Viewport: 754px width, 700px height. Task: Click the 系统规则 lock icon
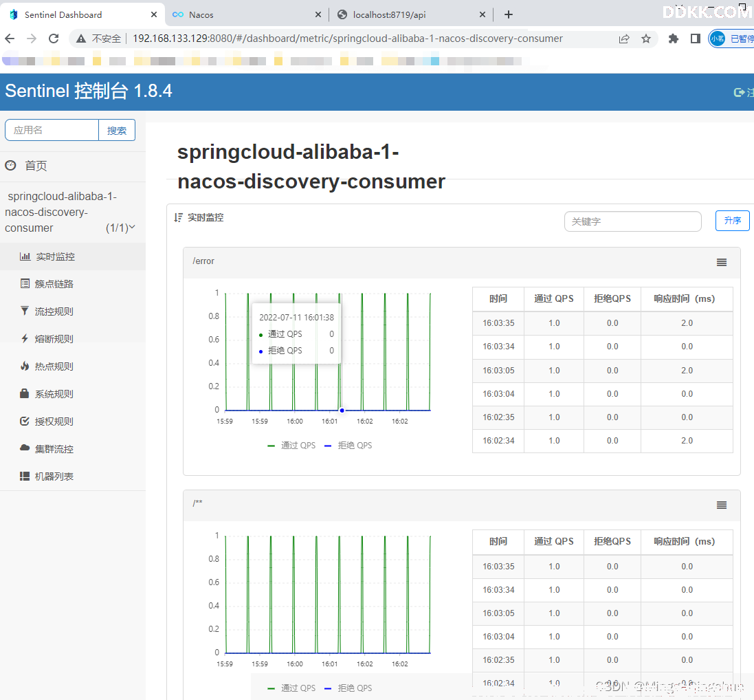25,393
